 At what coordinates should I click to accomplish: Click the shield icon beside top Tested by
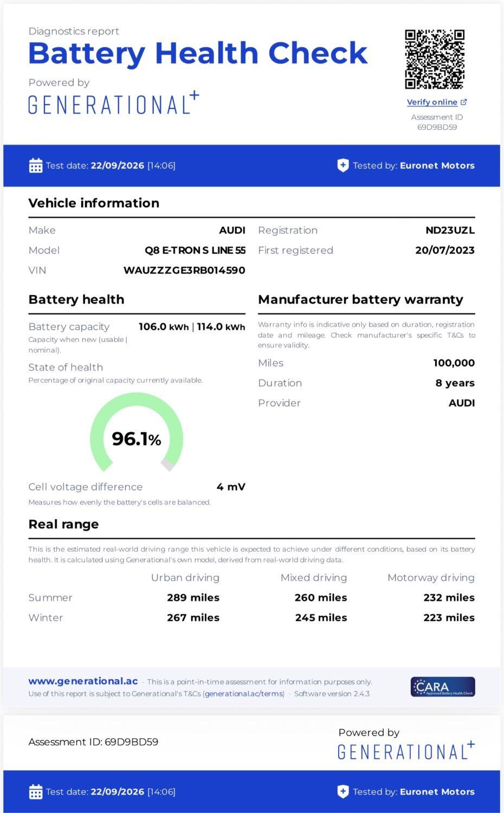coord(343,166)
